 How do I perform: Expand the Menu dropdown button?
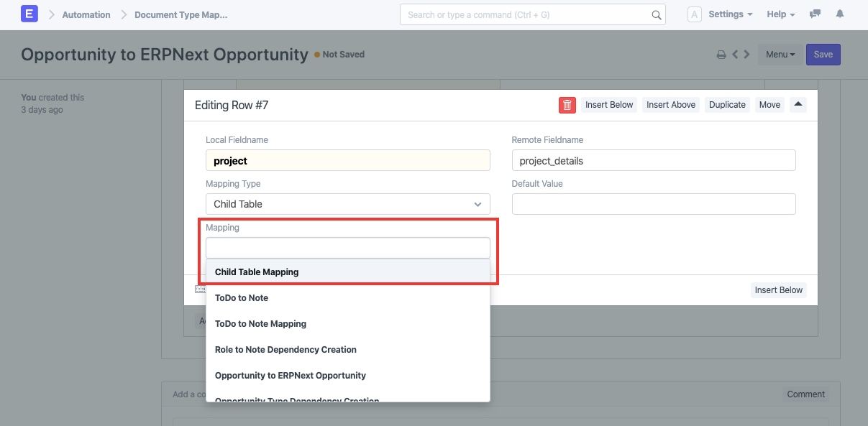pyautogui.click(x=780, y=55)
